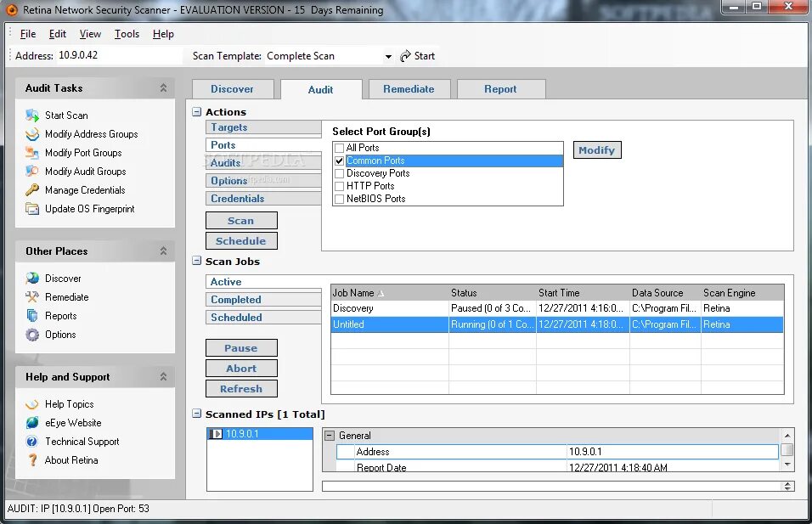Select the Untitled running job row

pyautogui.click(x=557, y=324)
